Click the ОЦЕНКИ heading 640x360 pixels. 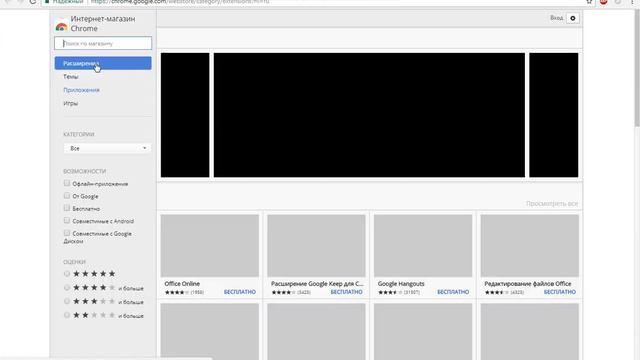click(x=74, y=262)
